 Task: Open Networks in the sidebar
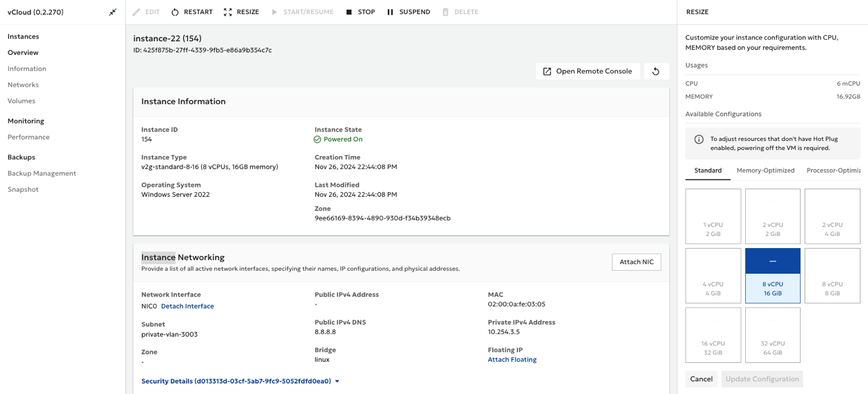23,85
